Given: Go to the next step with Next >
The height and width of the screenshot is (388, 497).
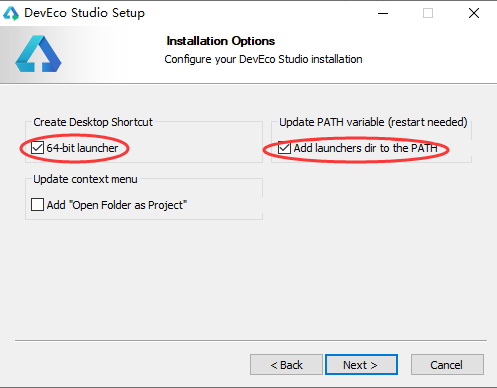Looking at the screenshot, I should pyautogui.click(x=361, y=365).
